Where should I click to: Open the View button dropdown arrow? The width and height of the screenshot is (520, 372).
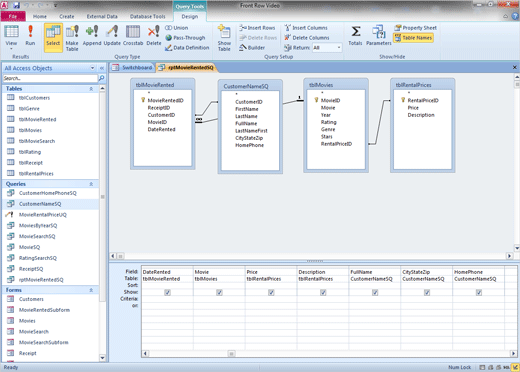[11, 49]
